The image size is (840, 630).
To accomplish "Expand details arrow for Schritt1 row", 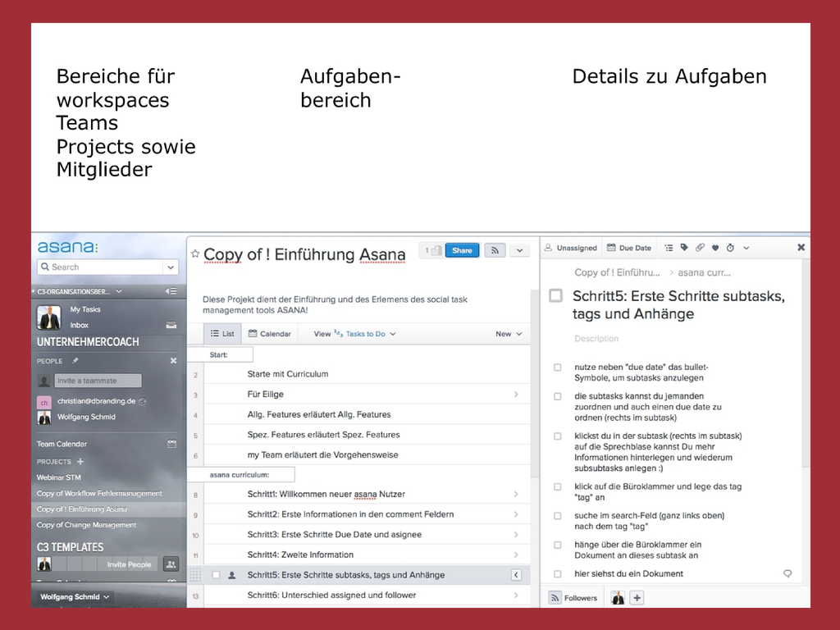I will tap(516, 494).
